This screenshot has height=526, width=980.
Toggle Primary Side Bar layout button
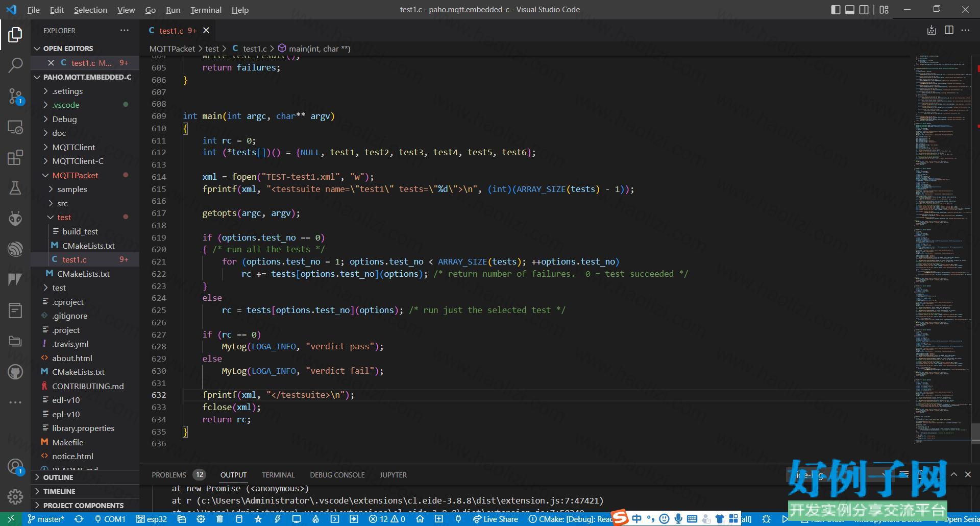pyautogui.click(x=836, y=10)
